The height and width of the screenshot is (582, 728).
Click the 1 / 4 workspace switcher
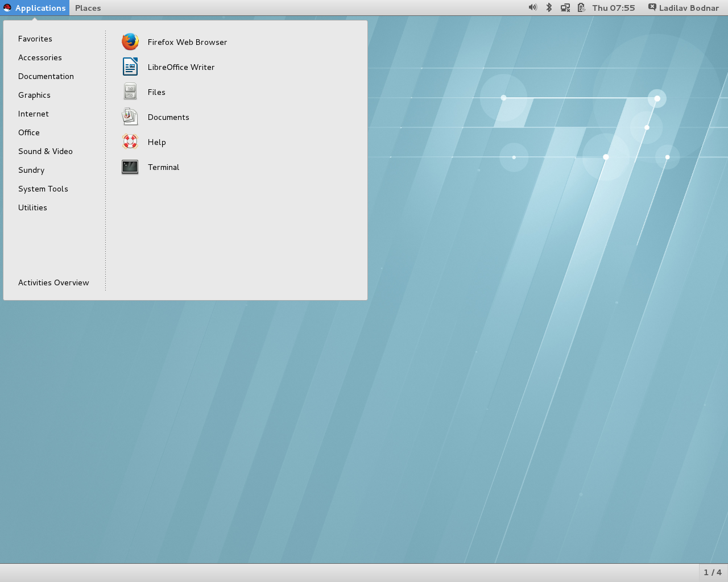pyautogui.click(x=713, y=572)
